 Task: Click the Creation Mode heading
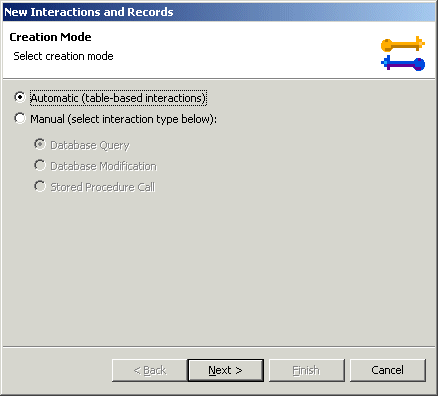tap(50, 37)
